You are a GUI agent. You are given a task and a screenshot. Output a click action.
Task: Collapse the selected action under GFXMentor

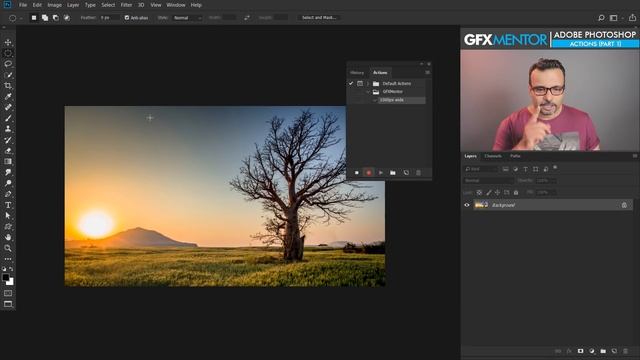click(x=375, y=100)
